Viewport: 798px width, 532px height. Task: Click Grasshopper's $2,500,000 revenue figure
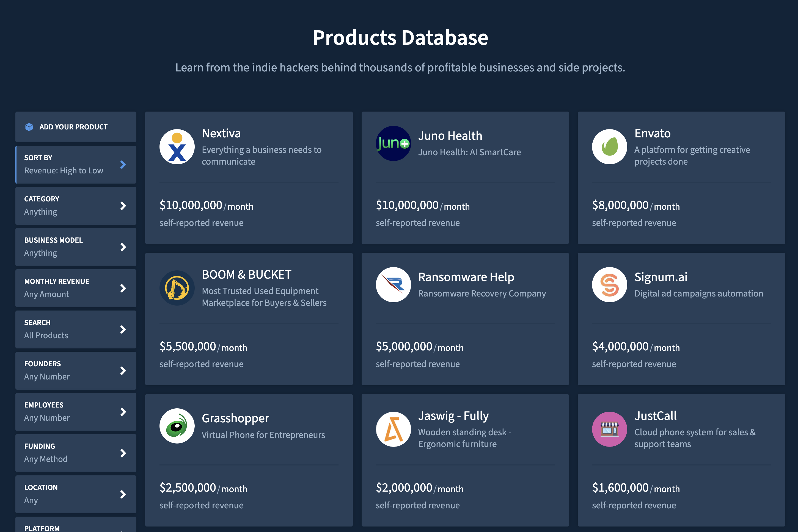[188, 487]
